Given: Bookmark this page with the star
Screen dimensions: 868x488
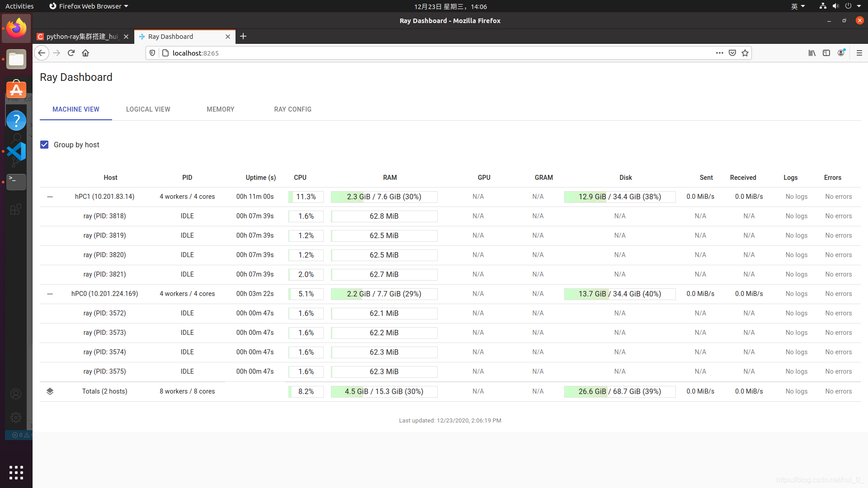Looking at the screenshot, I should coord(745,53).
